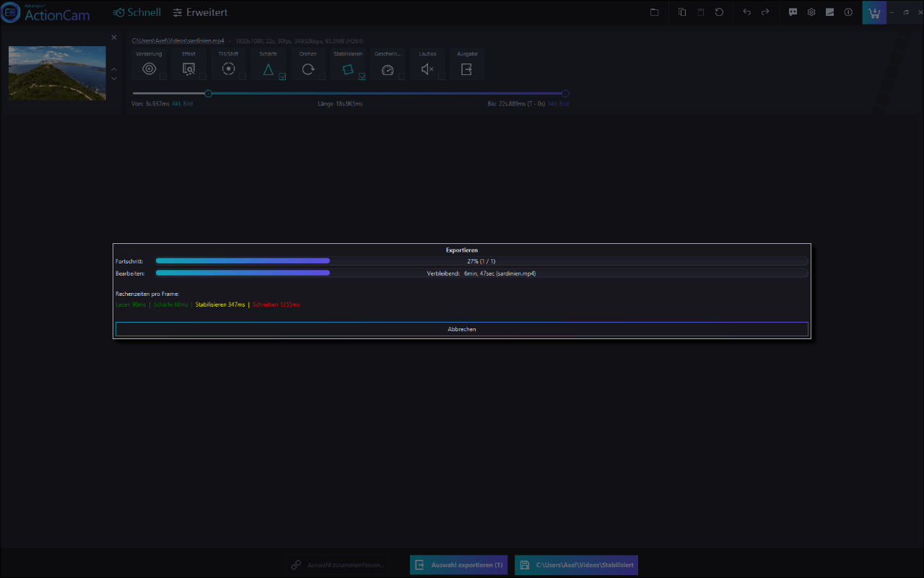Click the output folder Stabilisiert path button
Image resolution: width=924 pixels, height=578 pixels.
pos(576,565)
